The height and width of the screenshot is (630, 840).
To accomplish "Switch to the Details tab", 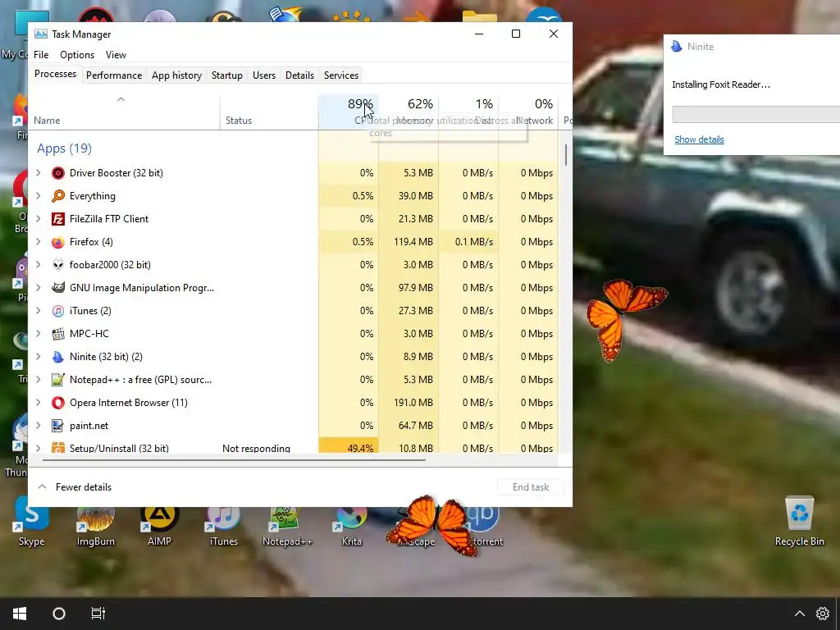I will pos(299,75).
